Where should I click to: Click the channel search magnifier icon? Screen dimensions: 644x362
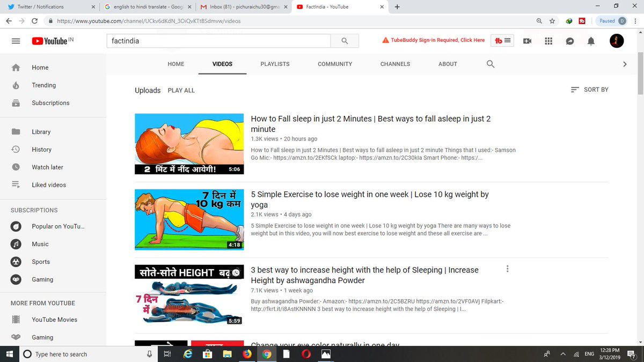pos(490,64)
